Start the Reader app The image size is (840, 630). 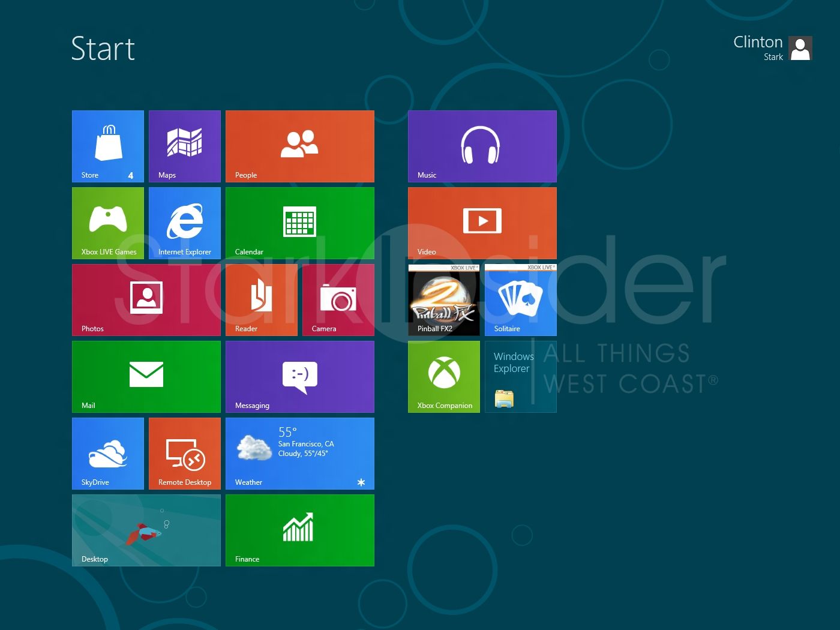(261, 299)
